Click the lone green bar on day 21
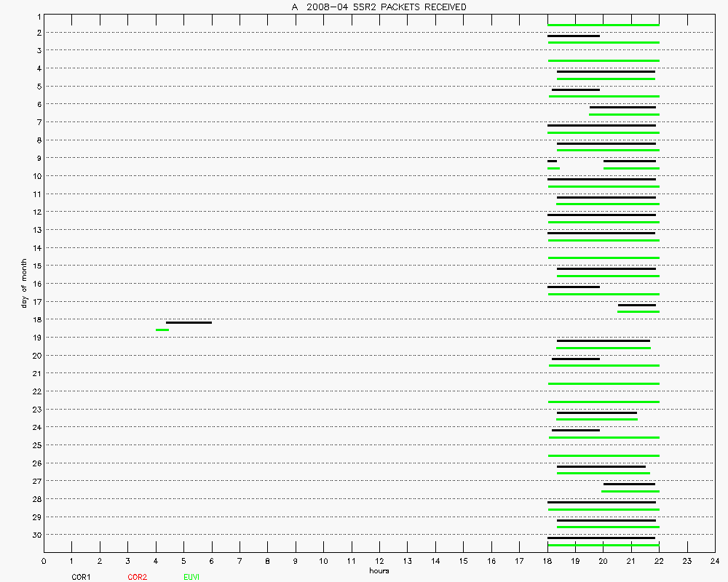Image resolution: width=728 pixels, height=582 pixels. coord(603,383)
